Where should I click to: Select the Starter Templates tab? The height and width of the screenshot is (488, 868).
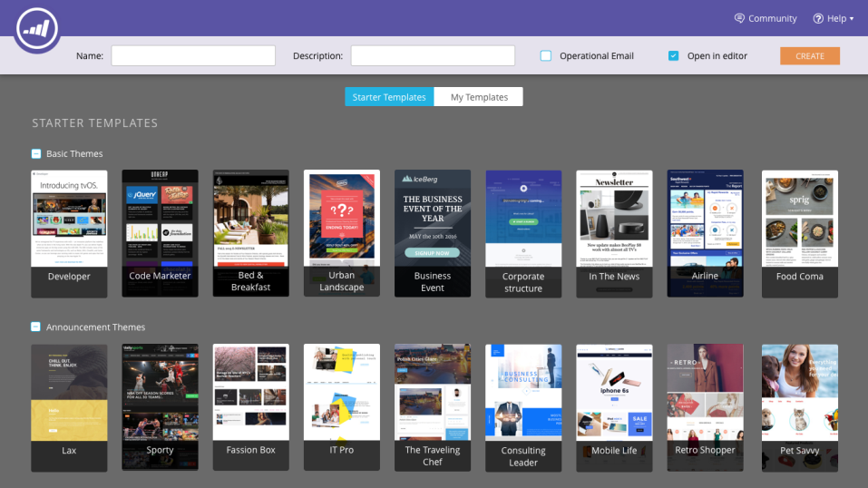point(389,97)
